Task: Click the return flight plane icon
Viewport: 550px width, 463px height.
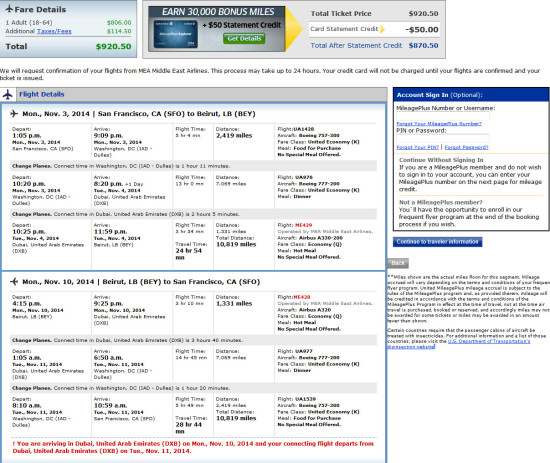Action: (14, 282)
